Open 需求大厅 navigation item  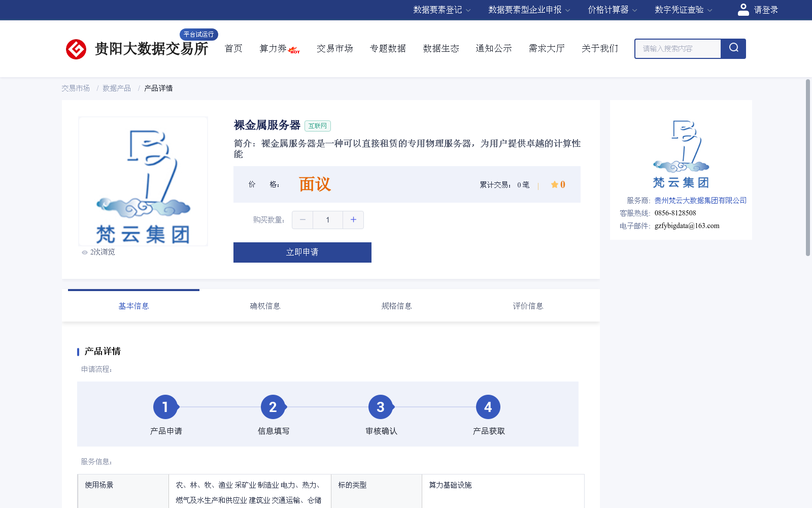(547, 48)
